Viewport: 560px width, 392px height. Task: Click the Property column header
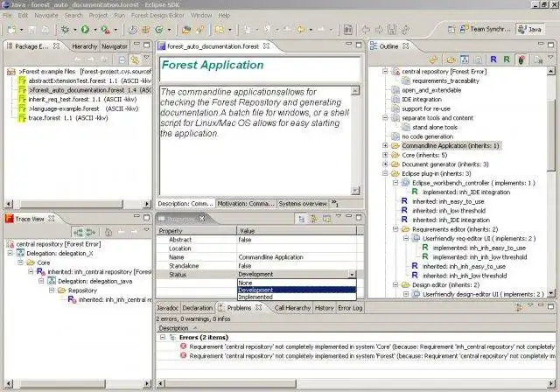(x=196, y=231)
